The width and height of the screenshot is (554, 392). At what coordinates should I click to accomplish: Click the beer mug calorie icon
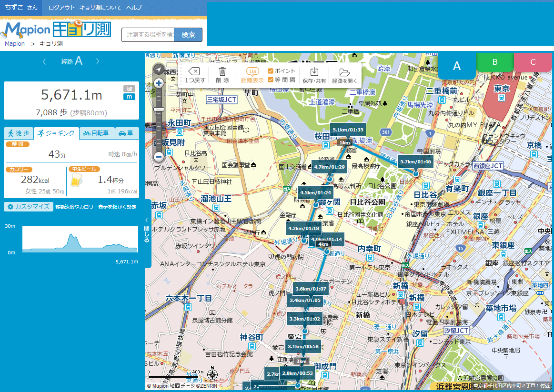pos(76,180)
